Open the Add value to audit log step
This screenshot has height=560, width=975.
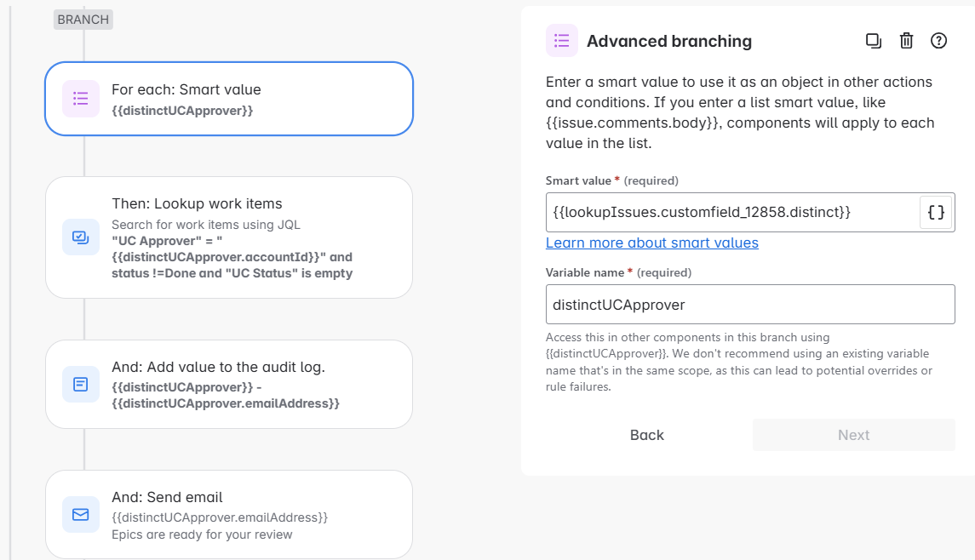click(x=229, y=384)
